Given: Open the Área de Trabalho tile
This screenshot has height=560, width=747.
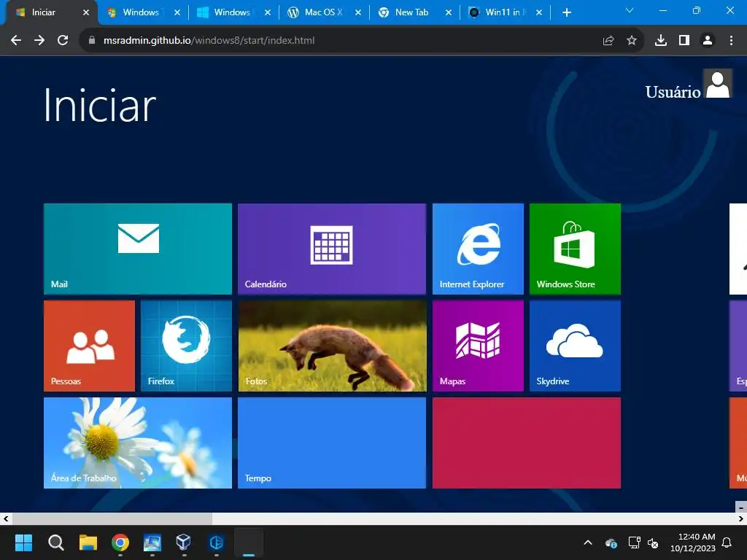Looking at the screenshot, I should tap(138, 443).
